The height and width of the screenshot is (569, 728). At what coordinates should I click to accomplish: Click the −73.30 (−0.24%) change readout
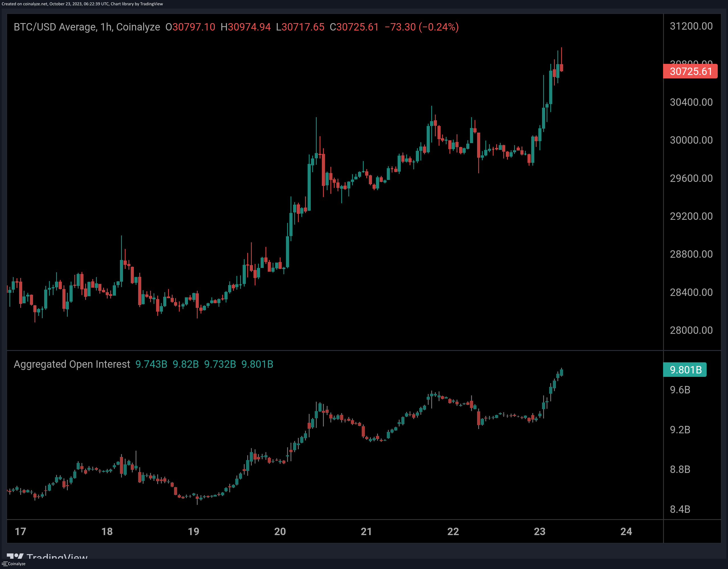(422, 27)
